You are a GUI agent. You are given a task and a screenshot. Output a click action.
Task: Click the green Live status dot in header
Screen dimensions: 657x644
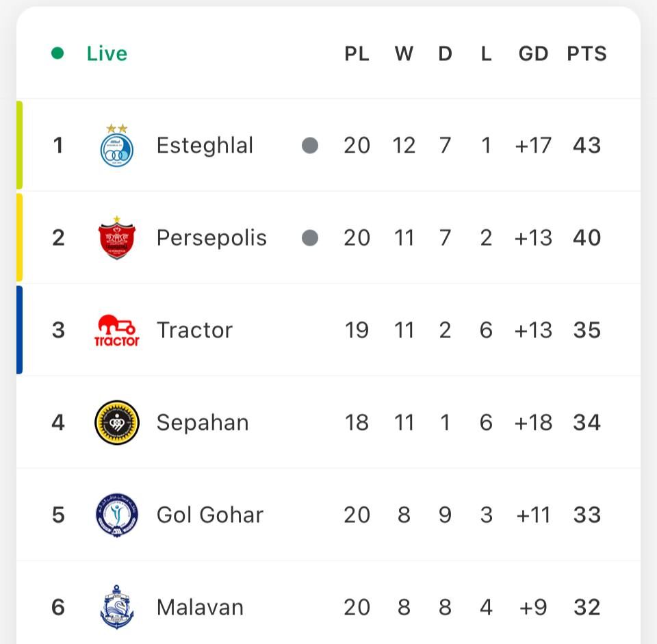pyautogui.click(x=57, y=53)
